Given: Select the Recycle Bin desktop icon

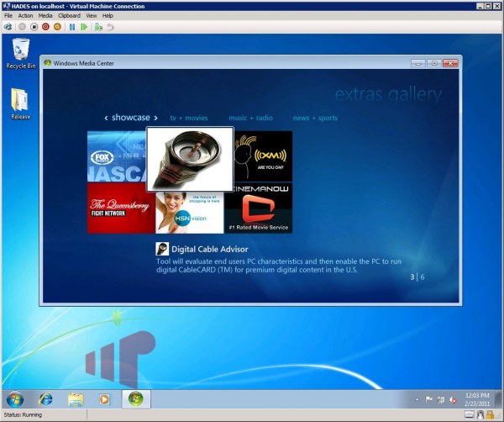Looking at the screenshot, I should 21,54.
